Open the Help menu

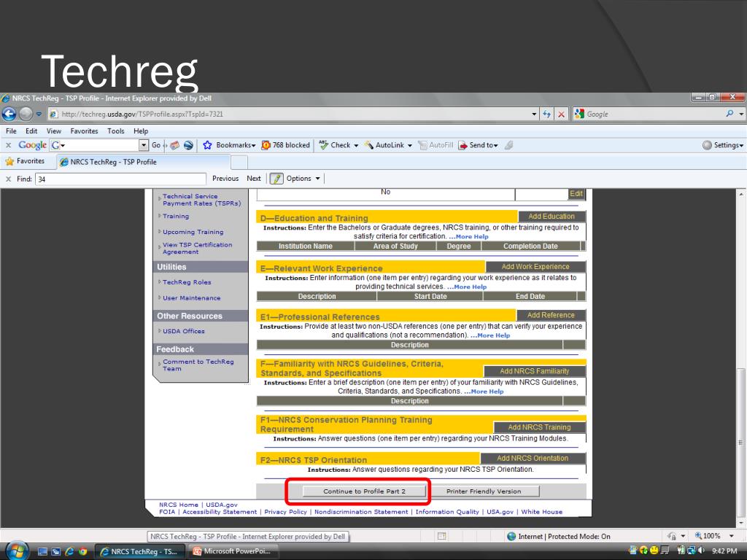coord(141,131)
